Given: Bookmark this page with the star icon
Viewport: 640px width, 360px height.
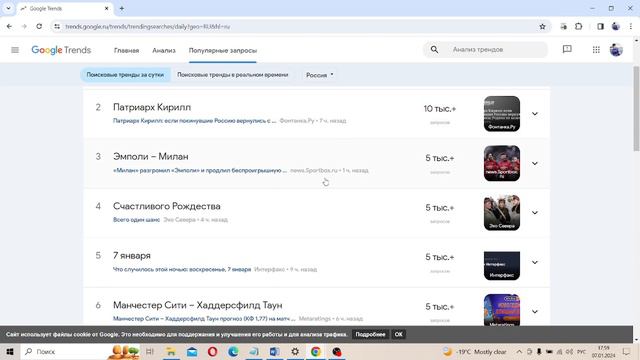Looking at the screenshot, I should pos(542,27).
